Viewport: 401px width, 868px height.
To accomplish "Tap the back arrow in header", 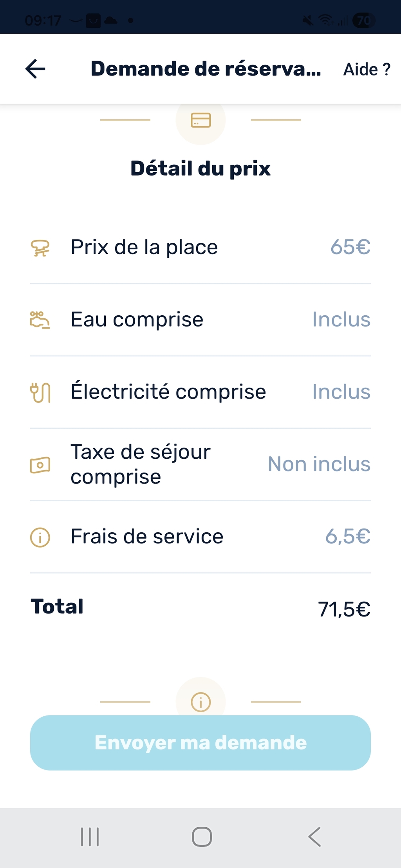I will (35, 69).
